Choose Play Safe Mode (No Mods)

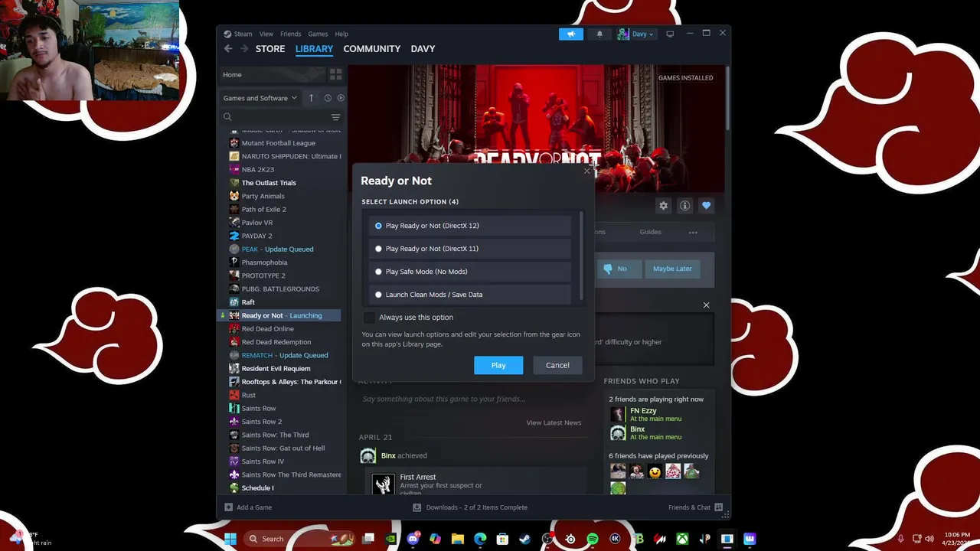(x=469, y=272)
